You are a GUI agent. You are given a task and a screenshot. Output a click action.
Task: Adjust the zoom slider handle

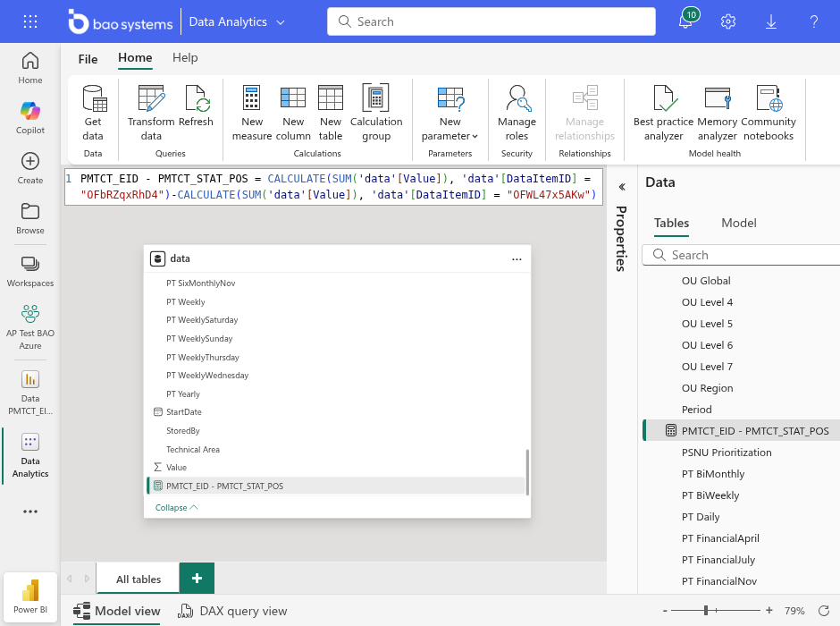coord(706,610)
